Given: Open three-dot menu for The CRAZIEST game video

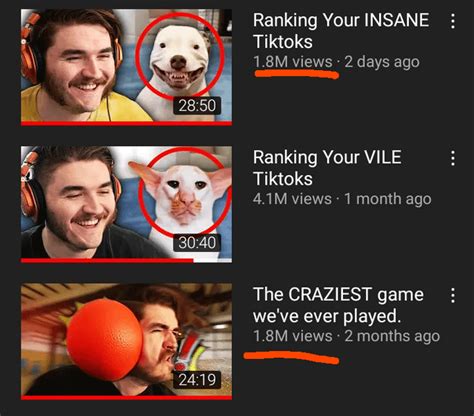Looking at the screenshot, I should click(452, 295).
